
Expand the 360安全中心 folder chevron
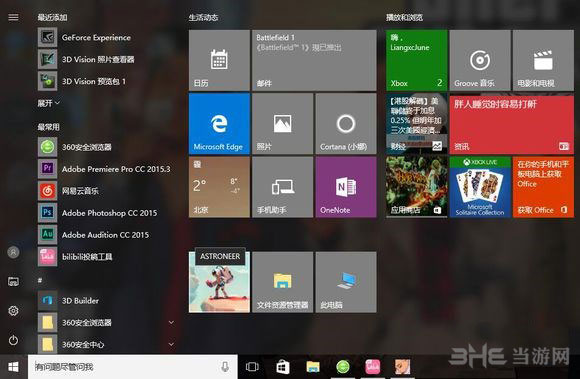(x=171, y=344)
